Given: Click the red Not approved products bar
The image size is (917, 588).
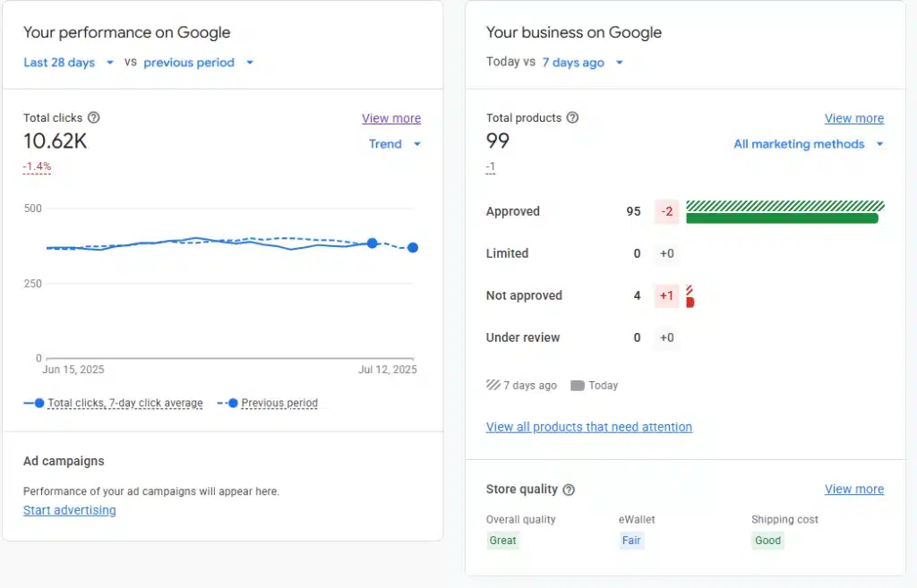Looking at the screenshot, I should [690, 303].
